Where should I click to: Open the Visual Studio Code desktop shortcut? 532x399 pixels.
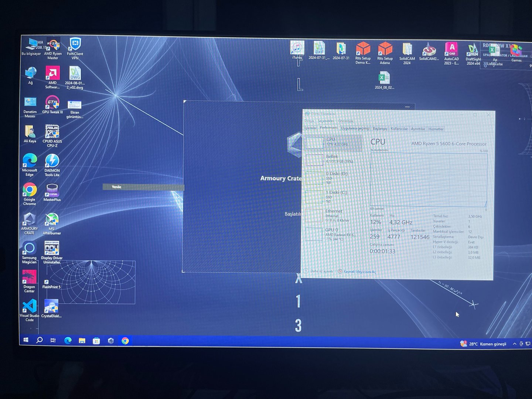(30, 310)
